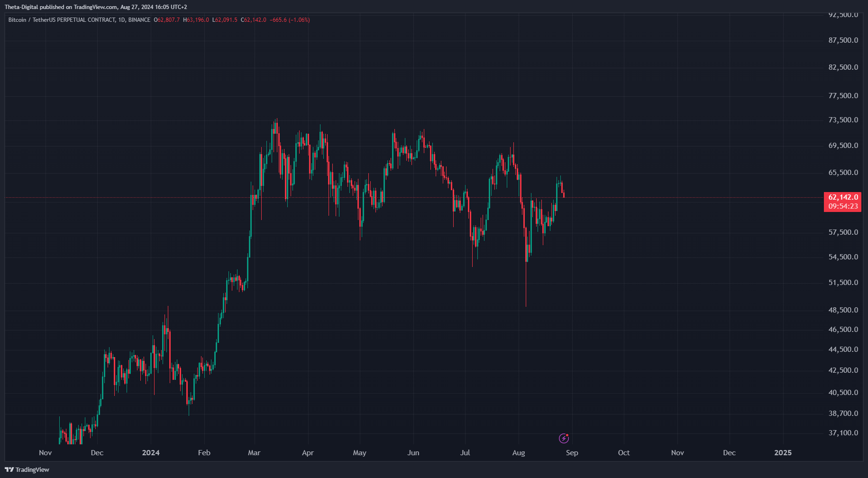Click the 38,700.0 price axis label
The image size is (868, 478).
coord(843,414)
